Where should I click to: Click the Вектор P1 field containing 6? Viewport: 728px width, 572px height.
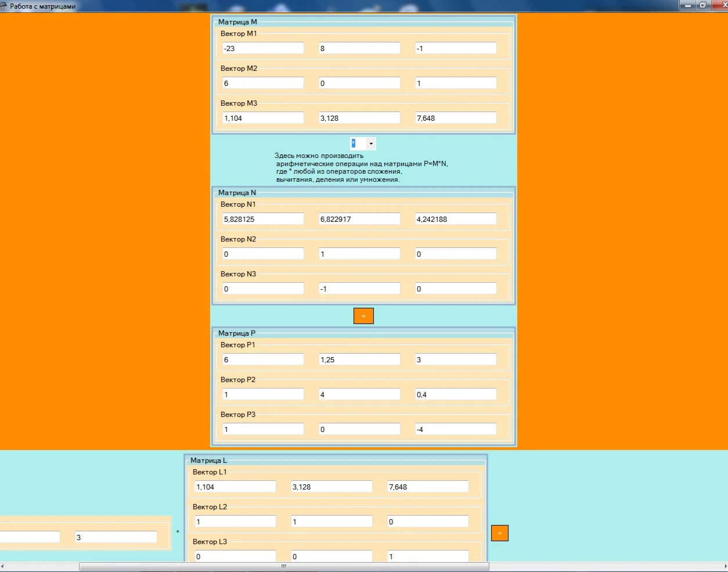click(263, 359)
